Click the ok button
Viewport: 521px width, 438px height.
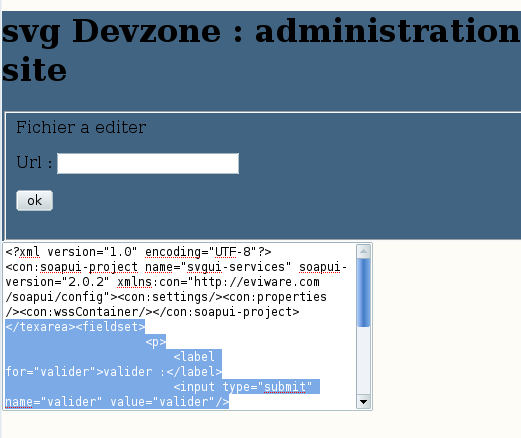coord(35,201)
